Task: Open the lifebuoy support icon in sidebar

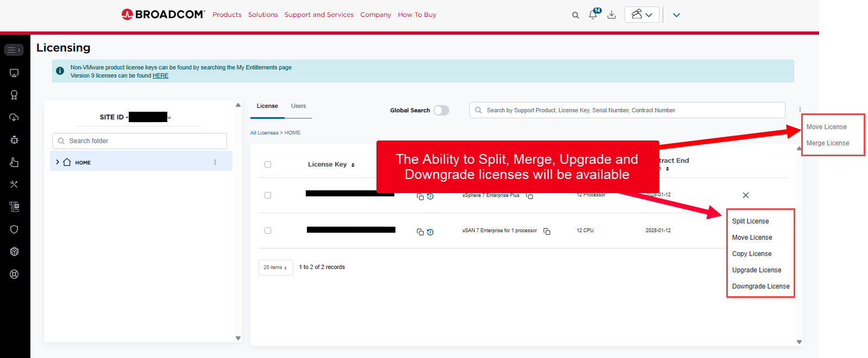Action: pyautogui.click(x=14, y=274)
